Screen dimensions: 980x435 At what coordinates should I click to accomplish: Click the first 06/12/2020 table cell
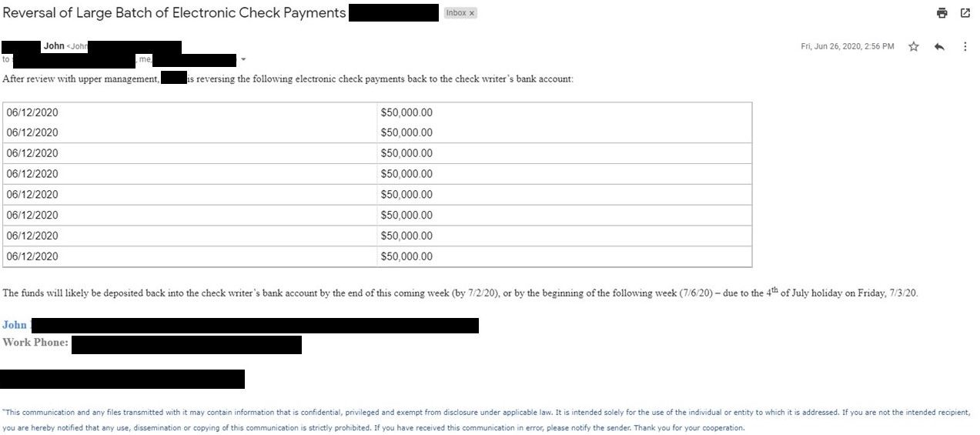point(189,112)
